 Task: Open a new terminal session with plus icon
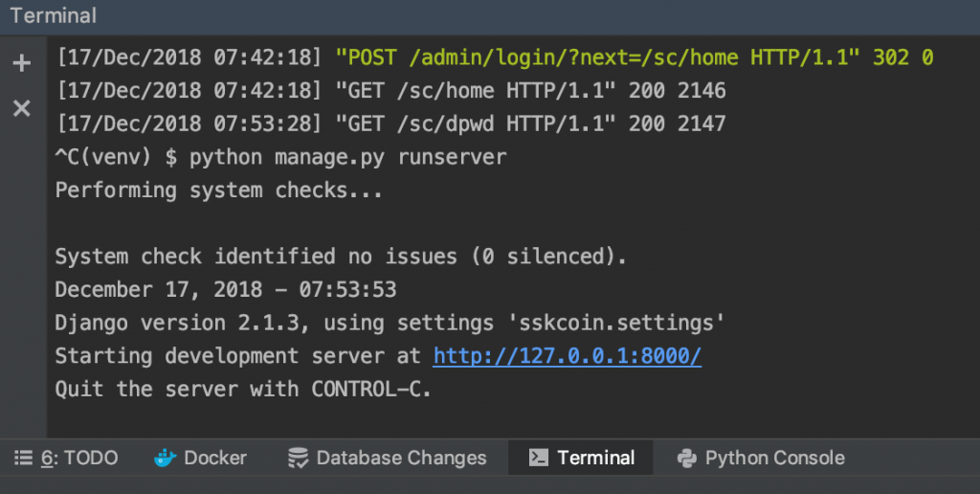tap(21, 64)
